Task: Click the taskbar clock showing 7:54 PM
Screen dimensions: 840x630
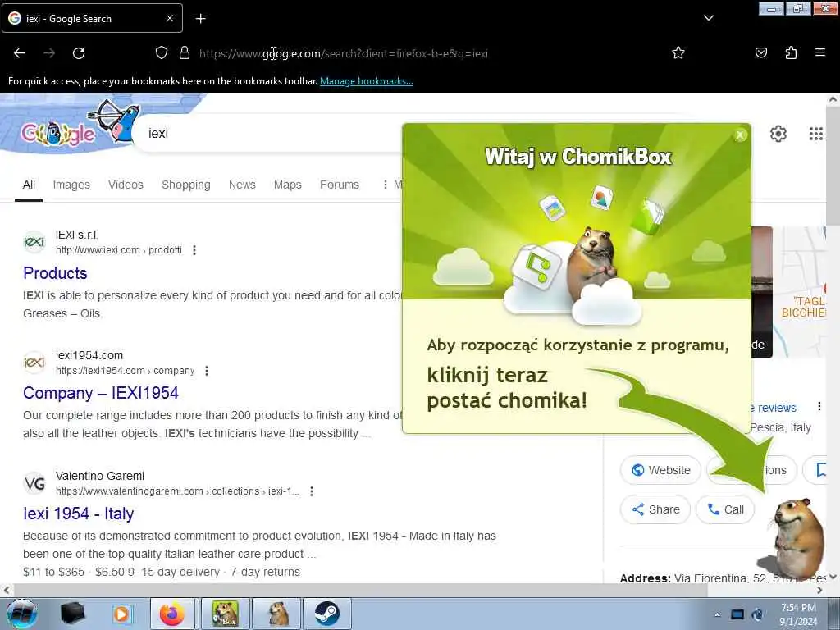Action: coord(799,614)
